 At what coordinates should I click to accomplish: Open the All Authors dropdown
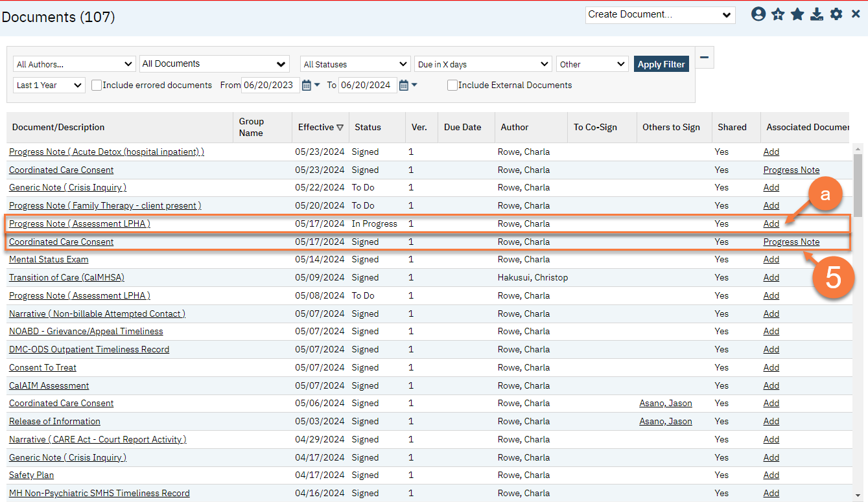(x=74, y=64)
